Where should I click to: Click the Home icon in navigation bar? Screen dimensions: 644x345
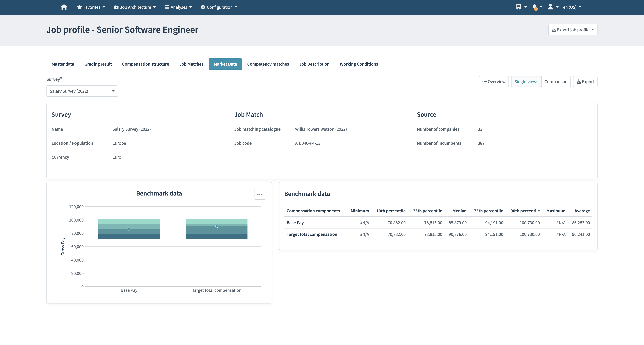(x=64, y=7)
